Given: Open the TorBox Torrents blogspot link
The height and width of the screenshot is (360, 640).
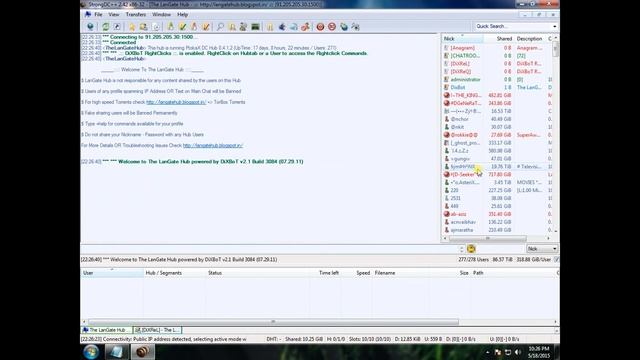Looking at the screenshot, I should coord(176,102).
